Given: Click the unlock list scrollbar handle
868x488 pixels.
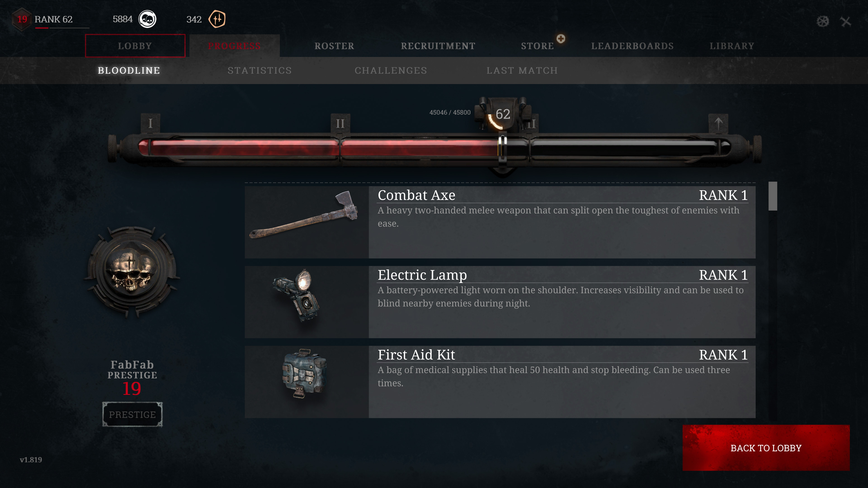Looking at the screenshot, I should coord(773,196).
